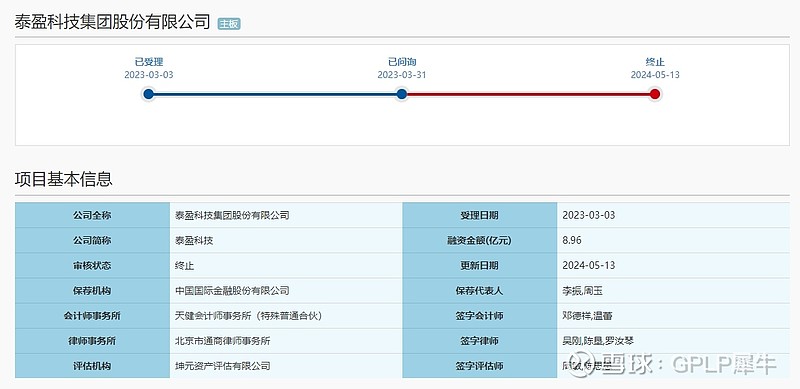Click the financing amount value 8.96

[x=572, y=240]
